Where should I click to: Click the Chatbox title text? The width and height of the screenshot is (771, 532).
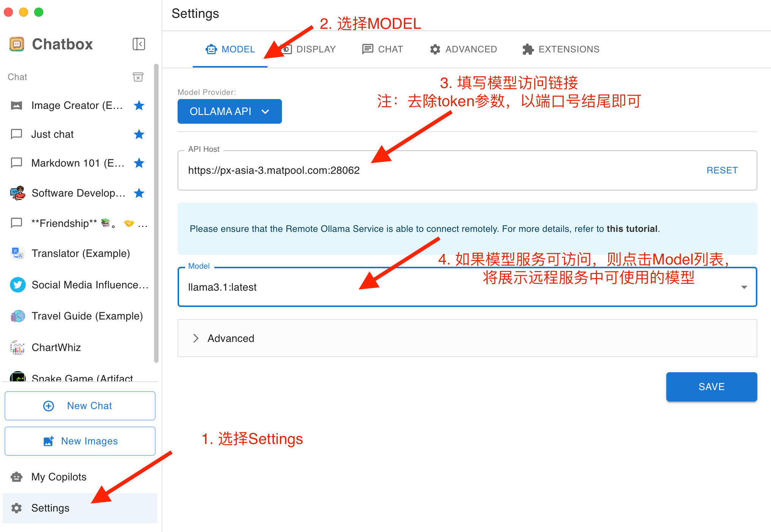(x=62, y=44)
